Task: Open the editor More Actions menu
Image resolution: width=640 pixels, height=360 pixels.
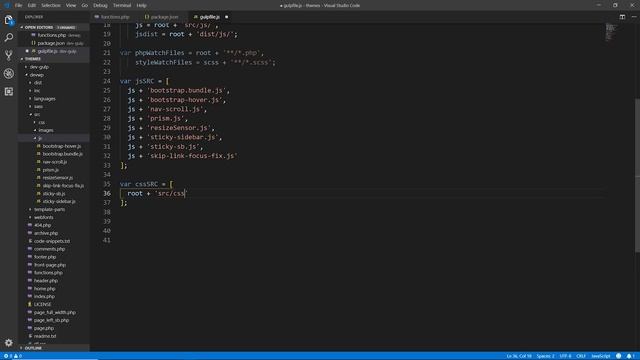Action: pos(634,17)
